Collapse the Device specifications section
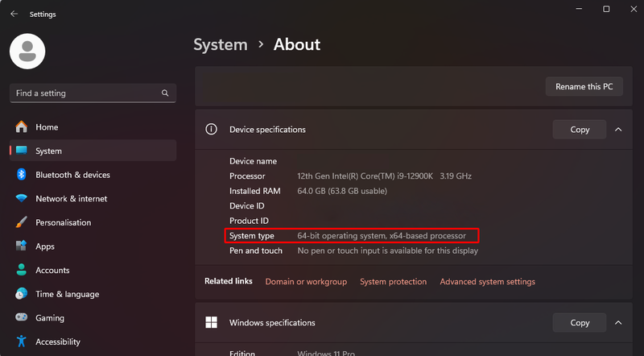The height and width of the screenshot is (356, 644). pyautogui.click(x=618, y=130)
